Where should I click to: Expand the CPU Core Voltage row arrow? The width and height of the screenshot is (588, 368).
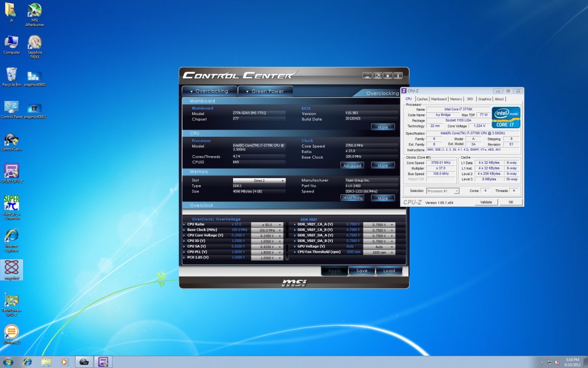tap(184, 235)
